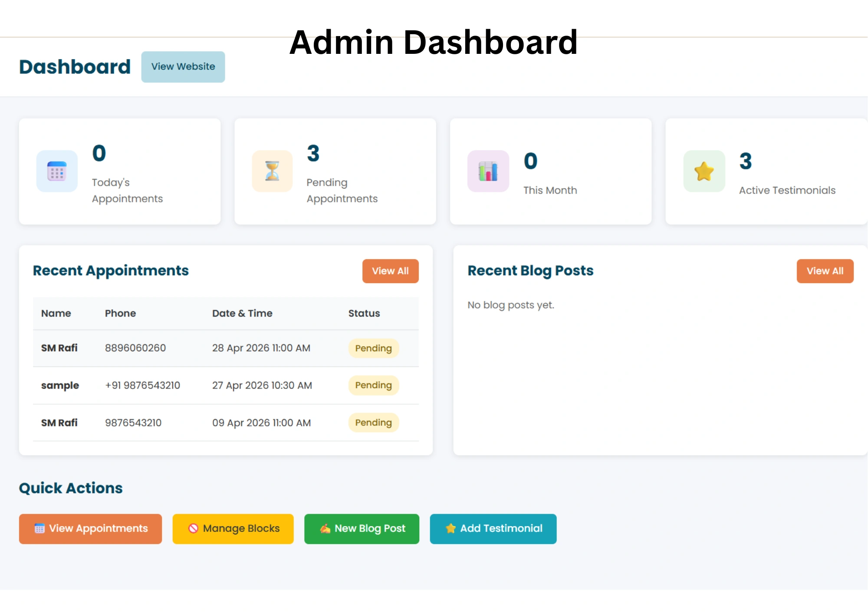The image size is (868, 614).
Task: Click the calendar icon on Today's Appointments card
Action: tap(57, 171)
